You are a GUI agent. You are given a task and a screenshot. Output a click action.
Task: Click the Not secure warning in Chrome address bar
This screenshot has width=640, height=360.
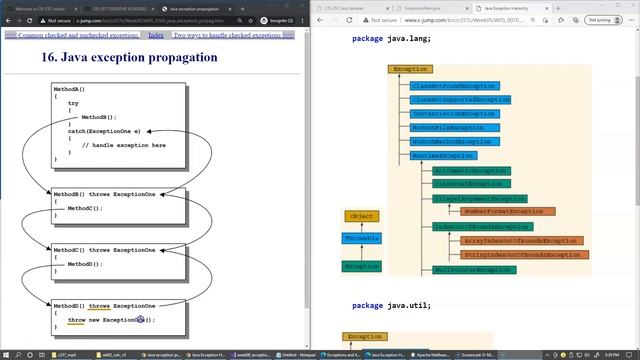[56, 20]
